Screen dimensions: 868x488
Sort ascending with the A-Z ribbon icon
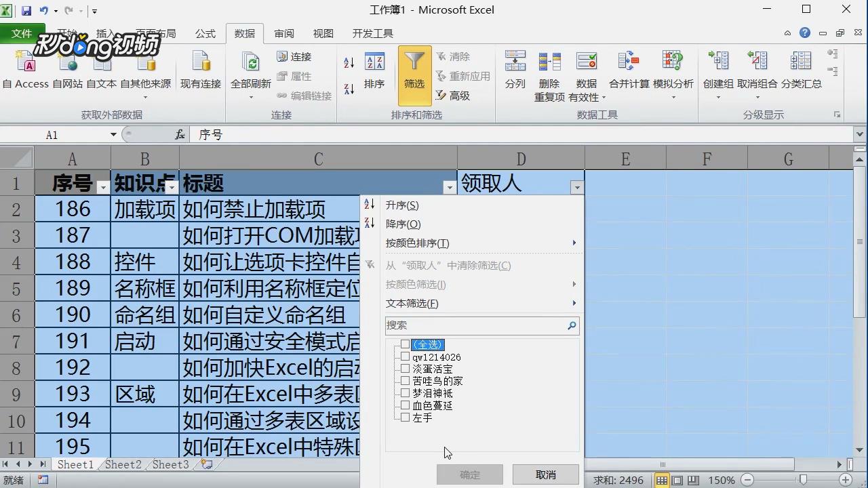[x=349, y=63]
